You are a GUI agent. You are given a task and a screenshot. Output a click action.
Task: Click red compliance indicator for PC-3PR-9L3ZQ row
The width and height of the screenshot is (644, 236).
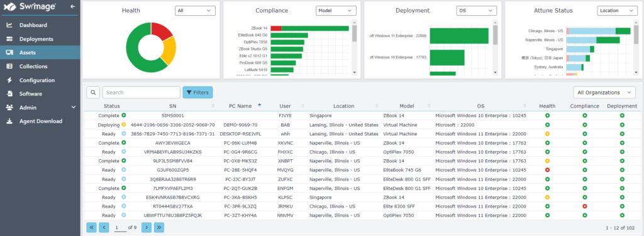coord(584,206)
